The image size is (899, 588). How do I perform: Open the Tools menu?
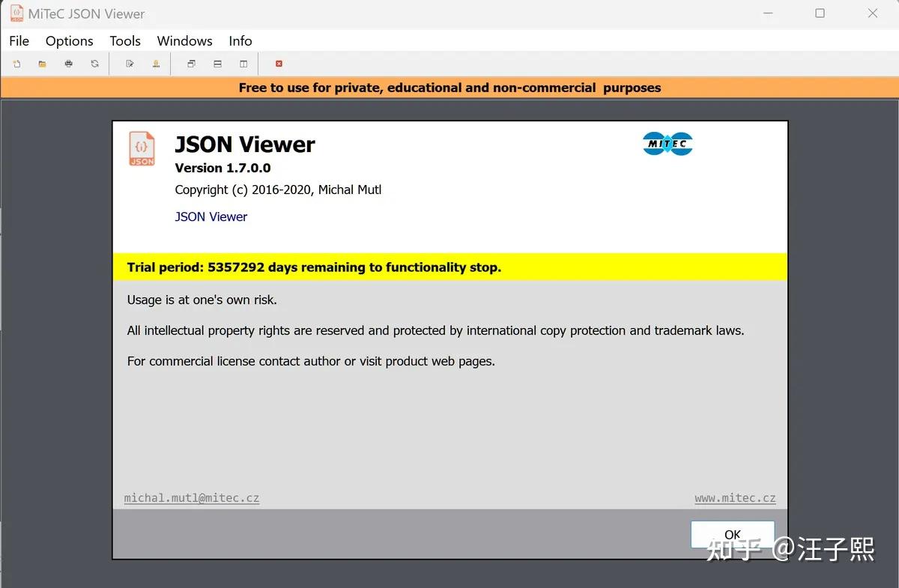124,41
